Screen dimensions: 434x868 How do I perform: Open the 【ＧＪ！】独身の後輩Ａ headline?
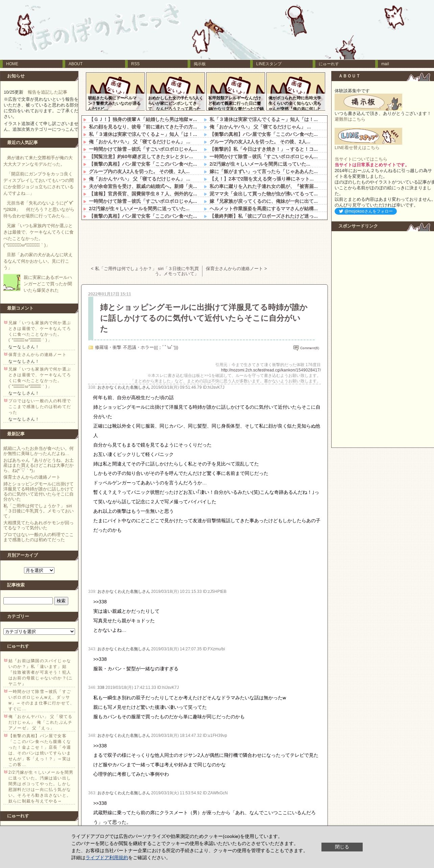pyautogui.click(x=143, y=120)
